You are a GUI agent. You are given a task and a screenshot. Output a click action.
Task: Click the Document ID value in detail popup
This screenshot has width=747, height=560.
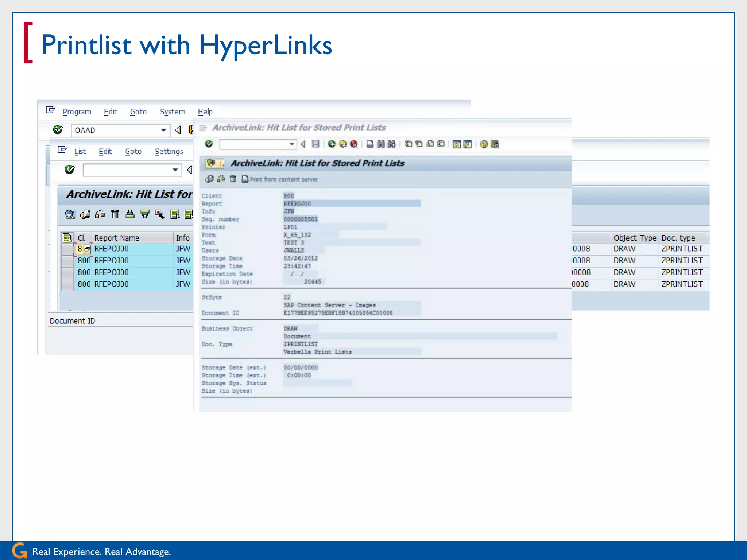(338, 313)
